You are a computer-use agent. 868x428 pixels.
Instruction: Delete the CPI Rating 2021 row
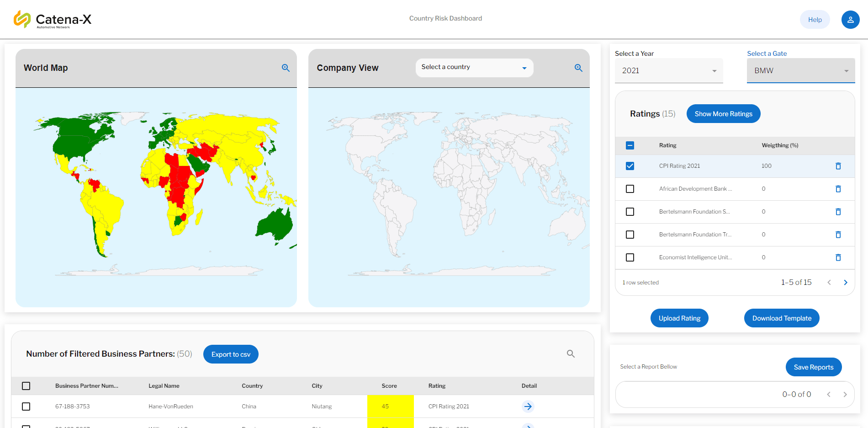(x=838, y=166)
